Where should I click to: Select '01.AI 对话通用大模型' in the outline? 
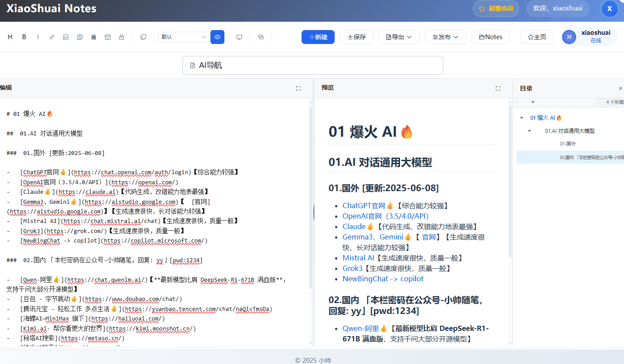point(570,131)
